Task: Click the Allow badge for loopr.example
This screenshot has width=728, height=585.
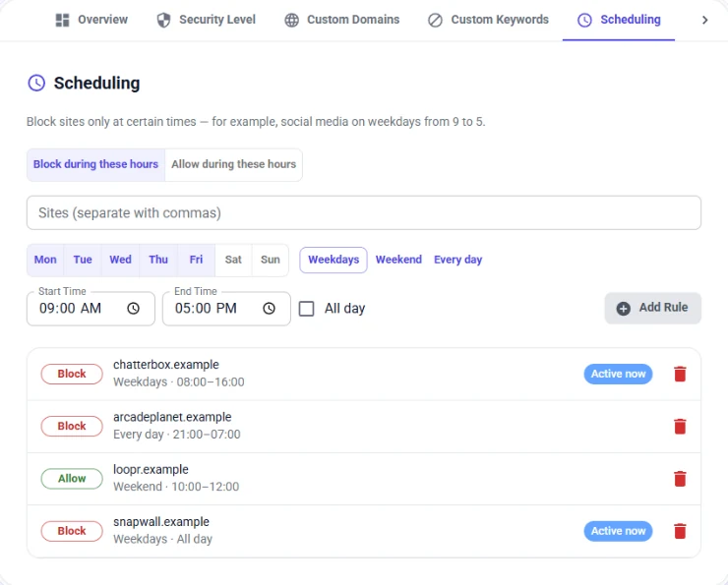Action: click(x=72, y=479)
